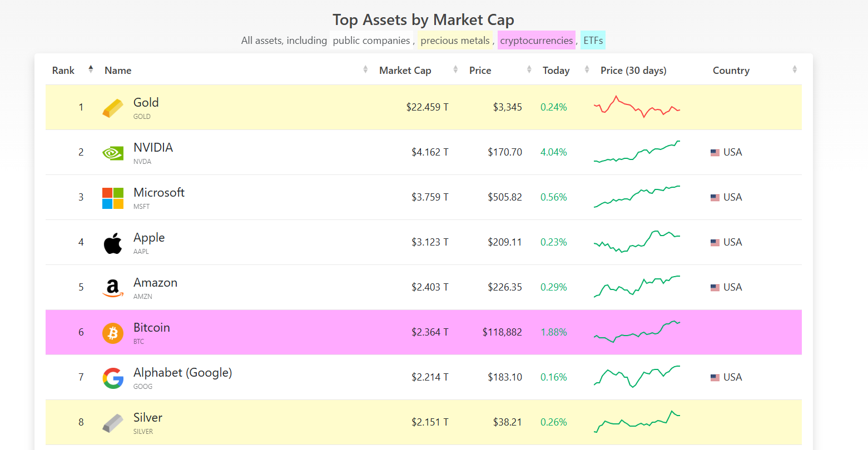Click NVIDIA's 4.04% daily change
Viewport: 868px width, 450px height.
(554, 152)
